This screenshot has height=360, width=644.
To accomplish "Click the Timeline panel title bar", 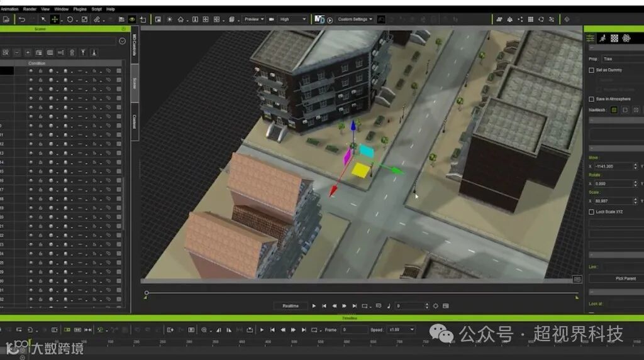I will [322, 318].
